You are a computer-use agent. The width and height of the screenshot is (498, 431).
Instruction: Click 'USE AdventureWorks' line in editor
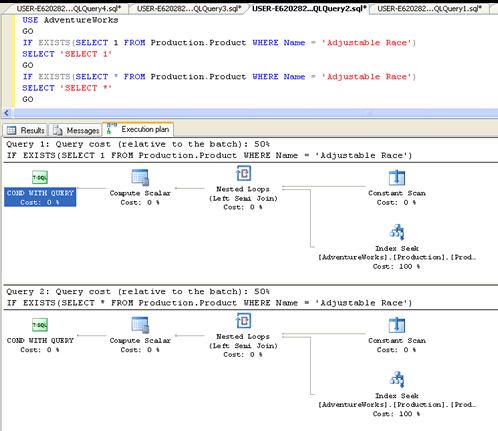tap(70, 20)
